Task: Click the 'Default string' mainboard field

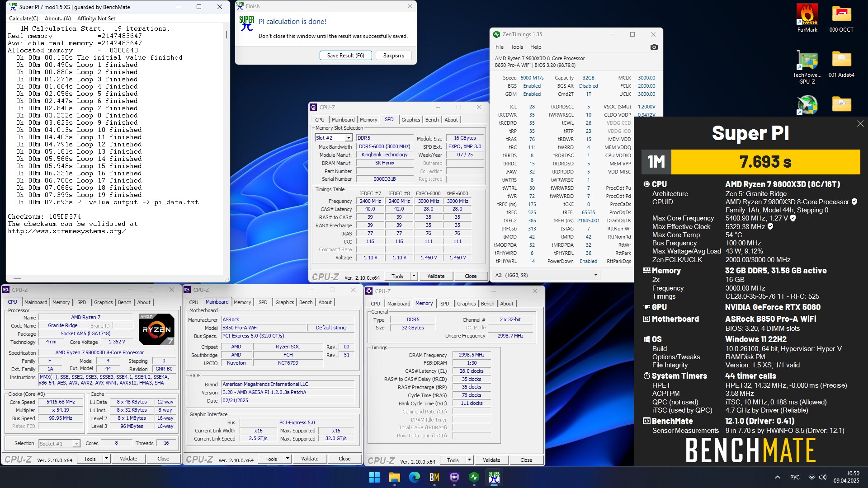Action: click(331, 328)
